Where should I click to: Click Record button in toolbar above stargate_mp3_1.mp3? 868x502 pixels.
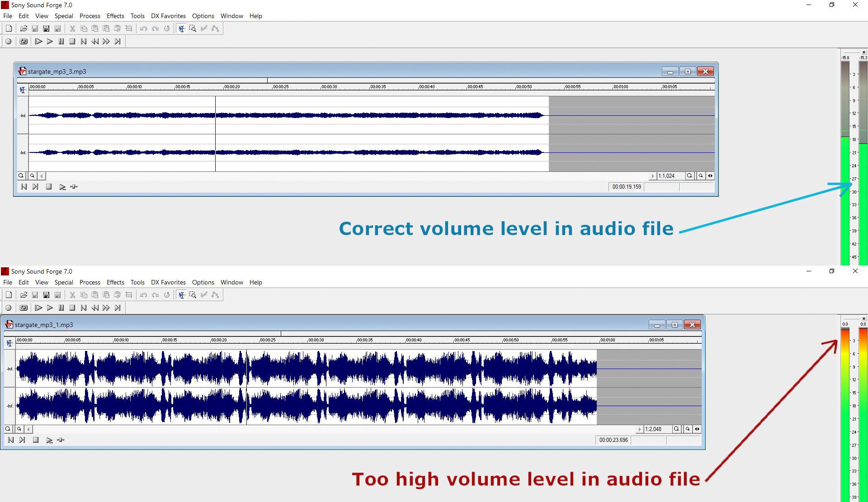tap(8, 308)
